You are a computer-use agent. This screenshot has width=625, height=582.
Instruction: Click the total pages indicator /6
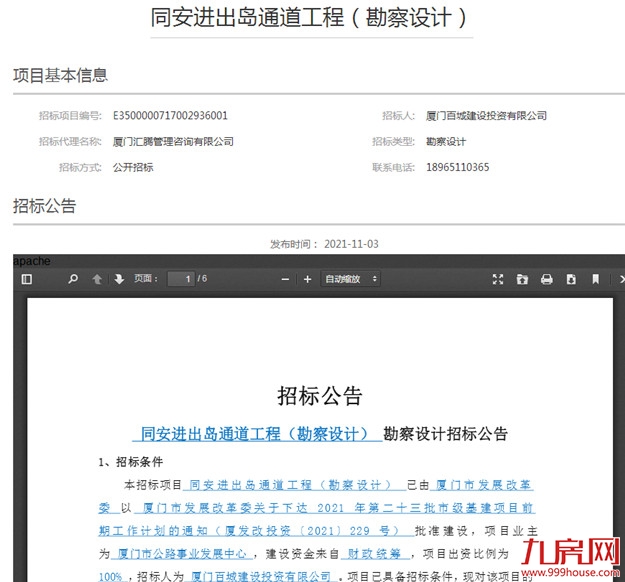[x=202, y=279]
